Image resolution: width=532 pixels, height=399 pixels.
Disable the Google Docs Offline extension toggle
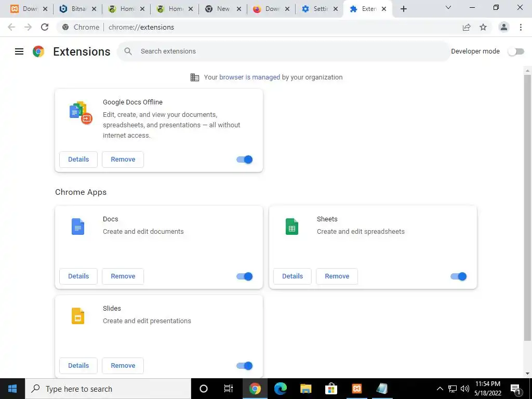245,159
